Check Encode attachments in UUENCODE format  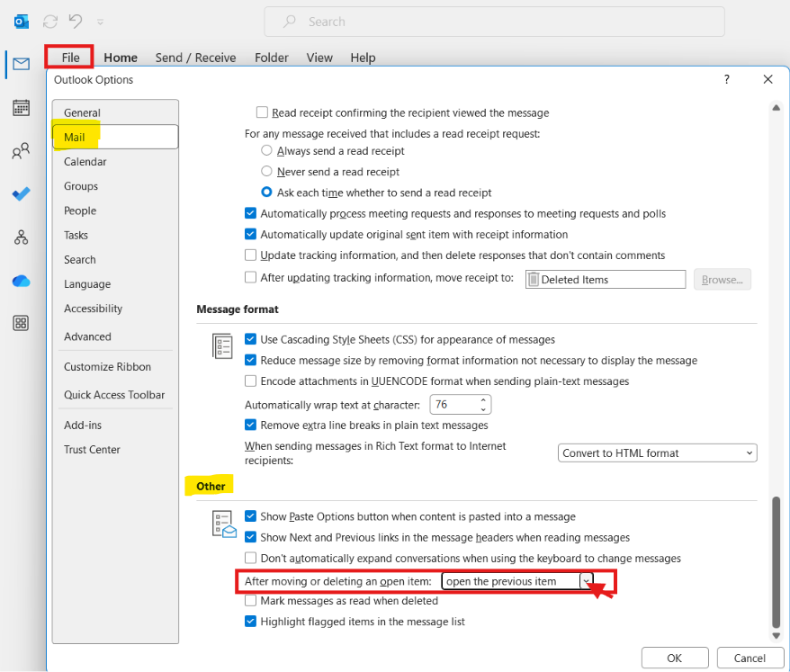250,381
